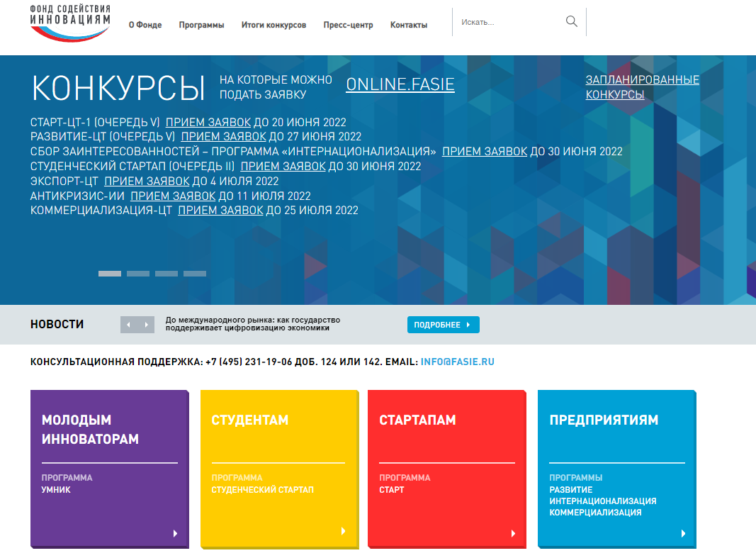
Task: Click Прием заявок for Антикризис-ИИ
Action: coord(173,196)
